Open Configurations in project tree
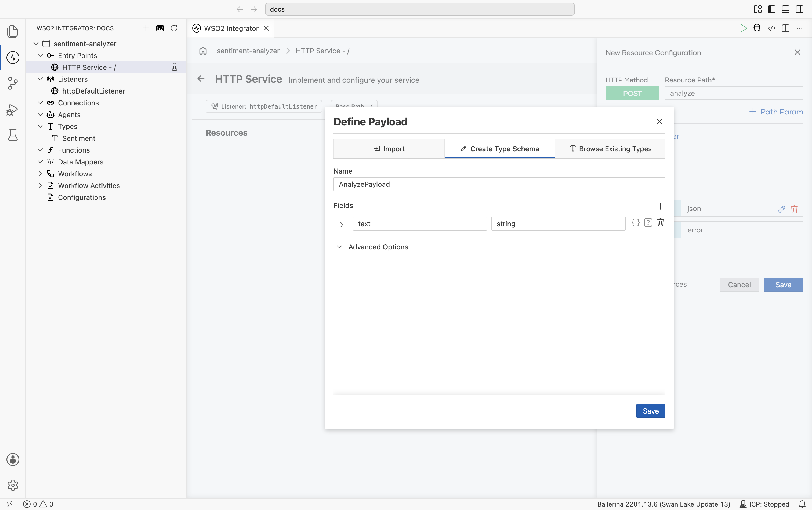This screenshot has width=812, height=510. [x=82, y=197]
